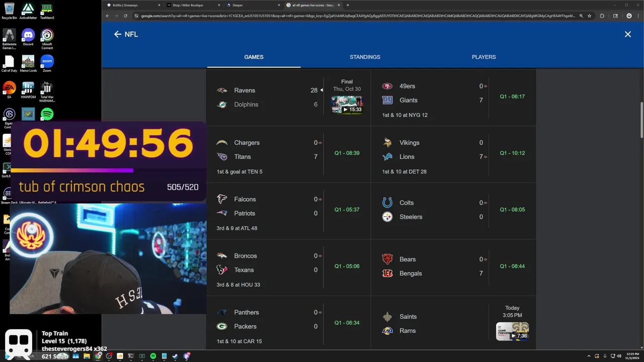Screen dimensions: 644x362
Task: Close the NFL scores overlay
Action: click(628, 34)
